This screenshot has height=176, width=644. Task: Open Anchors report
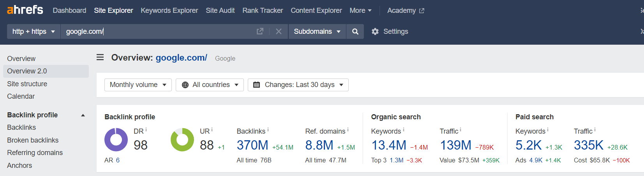[19, 166]
